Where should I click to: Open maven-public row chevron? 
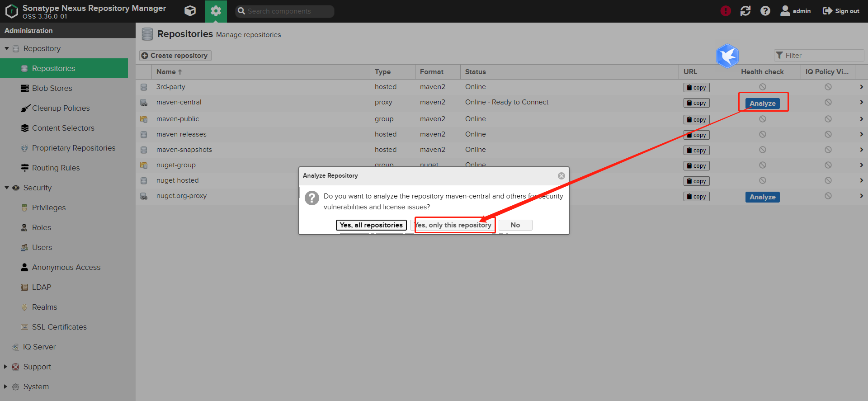coord(861,119)
